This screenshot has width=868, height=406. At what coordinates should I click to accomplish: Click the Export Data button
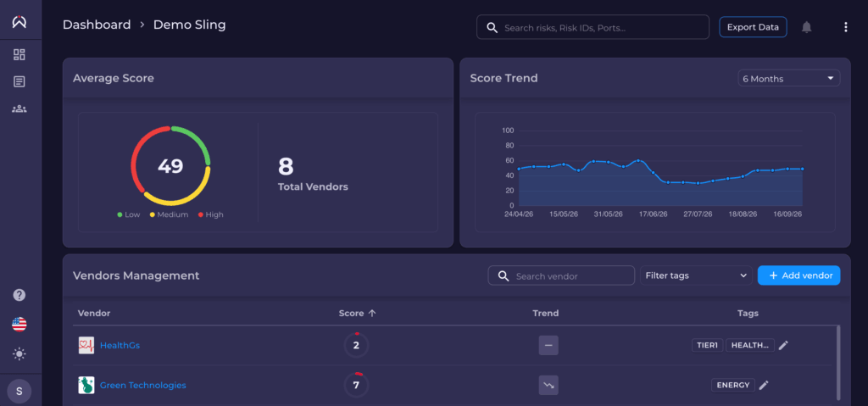tap(753, 27)
